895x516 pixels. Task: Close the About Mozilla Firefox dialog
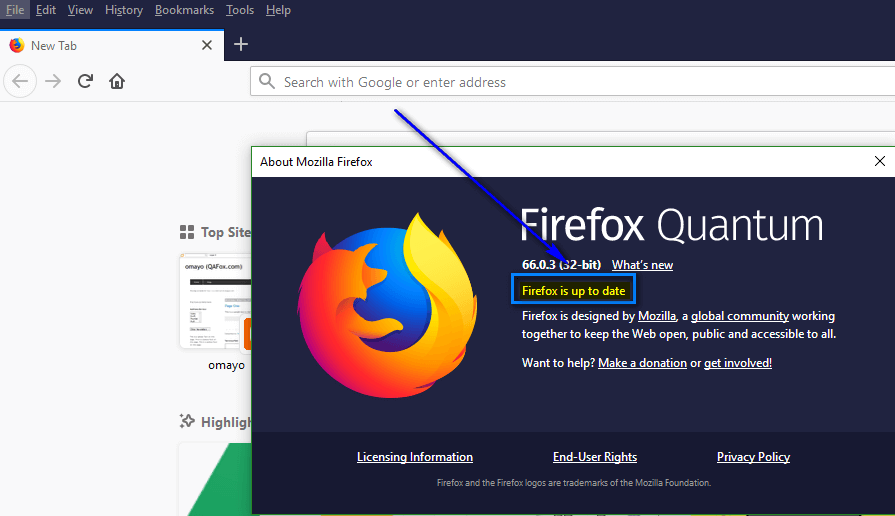coord(880,162)
